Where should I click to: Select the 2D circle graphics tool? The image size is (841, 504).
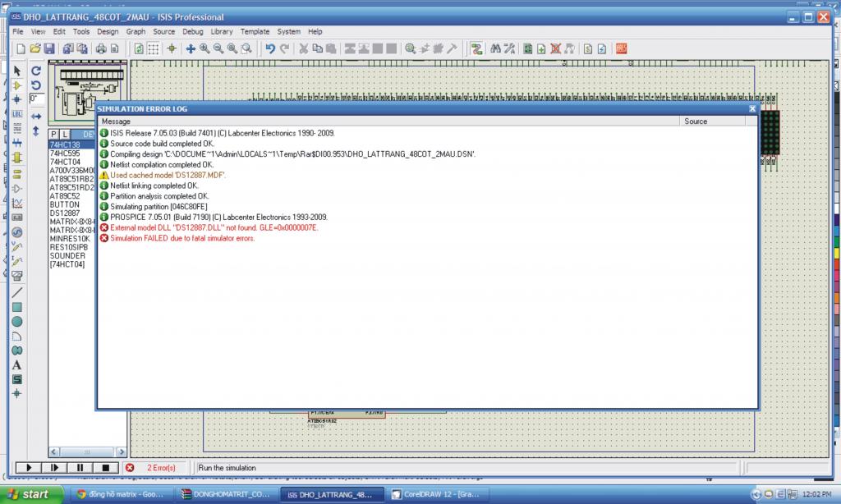[16, 322]
